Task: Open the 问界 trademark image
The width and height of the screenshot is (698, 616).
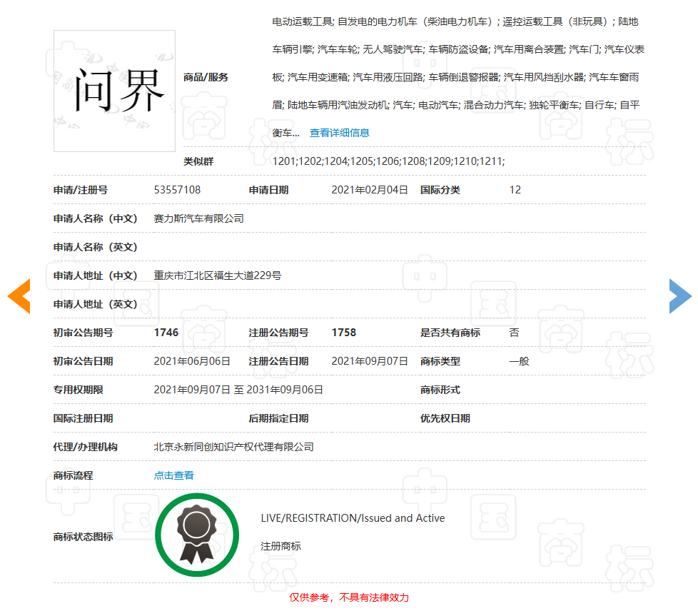Action: click(114, 91)
